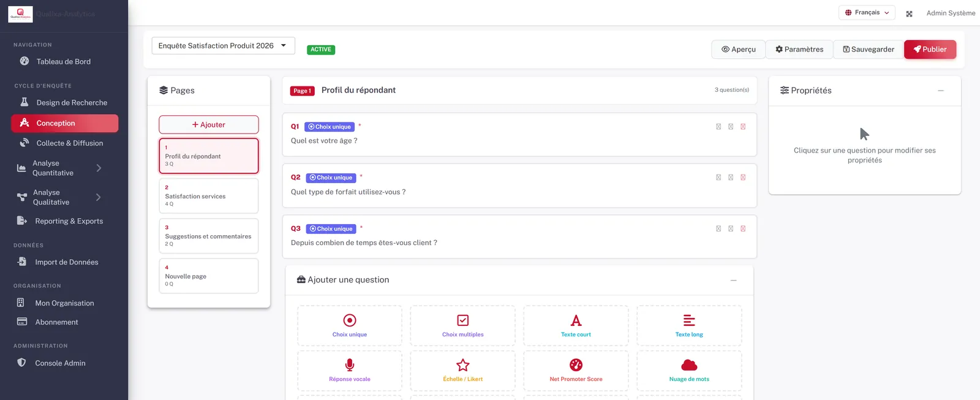Add a Choix multiples question

[463, 326]
